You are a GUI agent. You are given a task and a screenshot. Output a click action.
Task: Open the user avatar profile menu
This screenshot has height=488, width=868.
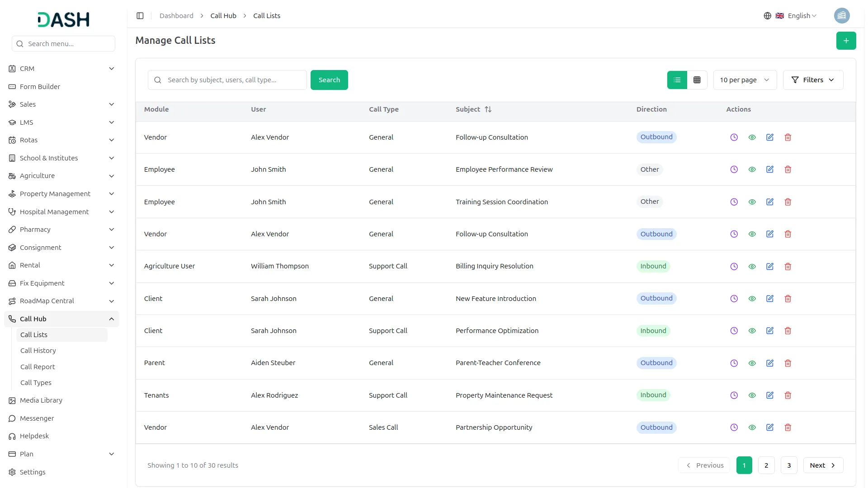pos(841,16)
